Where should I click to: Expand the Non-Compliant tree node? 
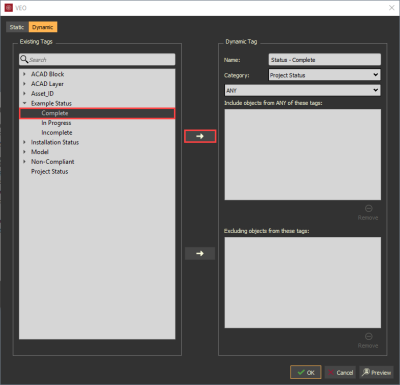[x=24, y=161]
